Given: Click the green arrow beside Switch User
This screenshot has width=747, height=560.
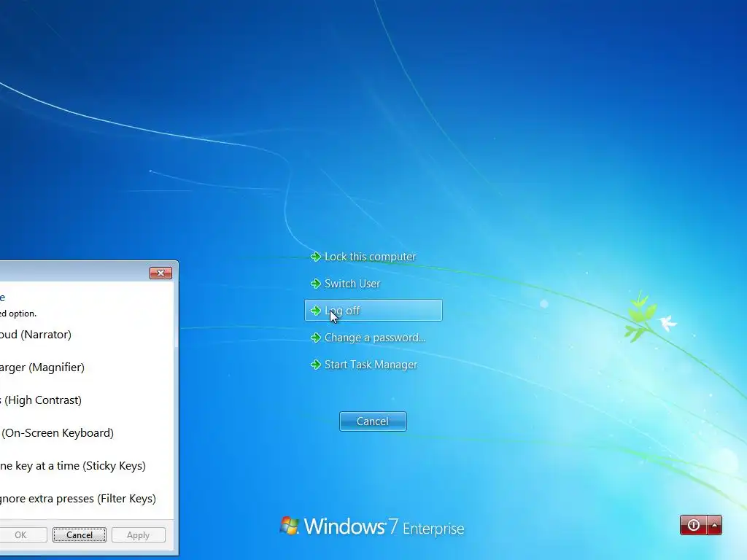Looking at the screenshot, I should click(x=315, y=284).
